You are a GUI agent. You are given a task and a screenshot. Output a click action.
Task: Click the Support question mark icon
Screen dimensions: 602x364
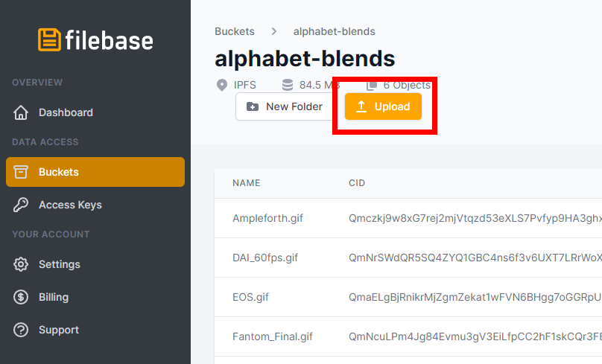tap(21, 330)
